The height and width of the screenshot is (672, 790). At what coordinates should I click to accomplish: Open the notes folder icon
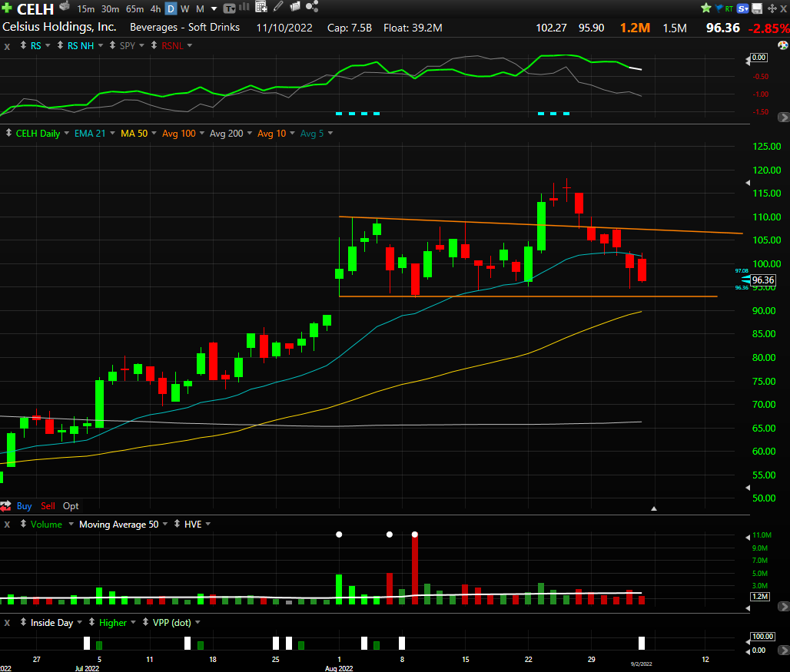coord(295,7)
